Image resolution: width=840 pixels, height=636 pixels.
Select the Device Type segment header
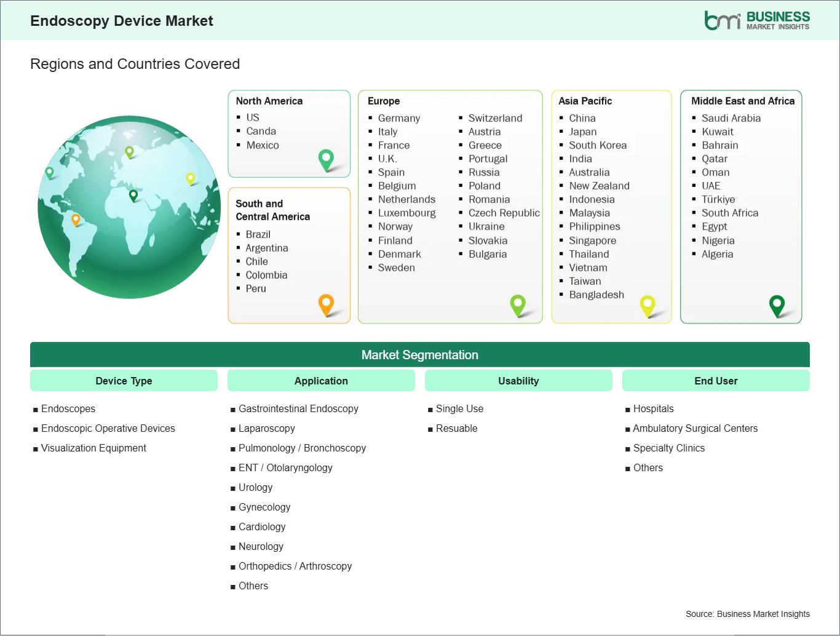pos(124,381)
